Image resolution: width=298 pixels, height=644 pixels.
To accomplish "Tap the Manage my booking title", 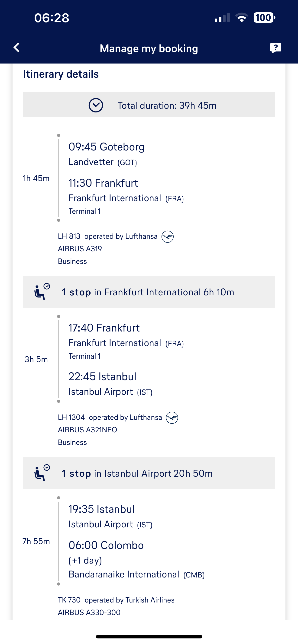I will click(x=149, y=48).
